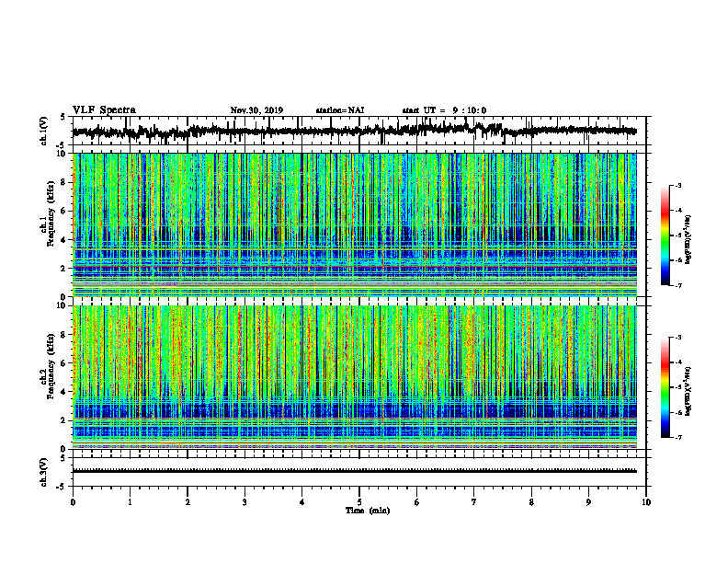Click the "-3" tick on ch.2 color bar
Viewport: 728px width, 563px height.
coord(678,338)
